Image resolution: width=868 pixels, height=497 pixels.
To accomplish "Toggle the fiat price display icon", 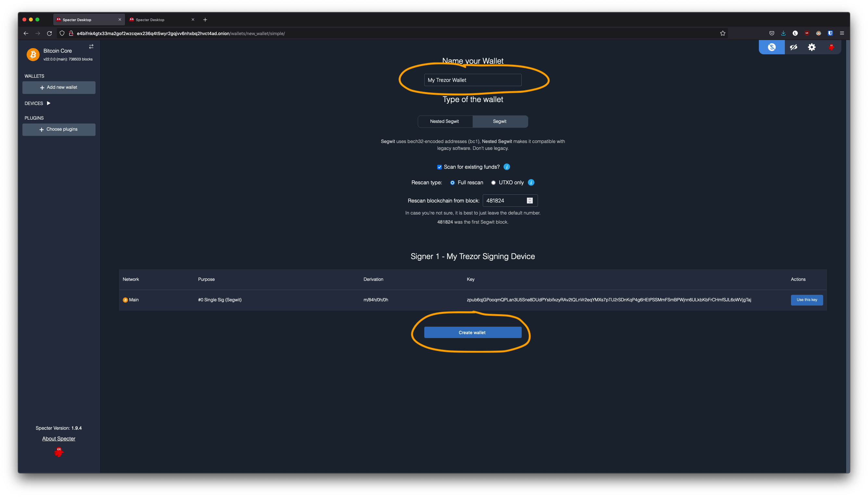I will (x=772, y=47).
